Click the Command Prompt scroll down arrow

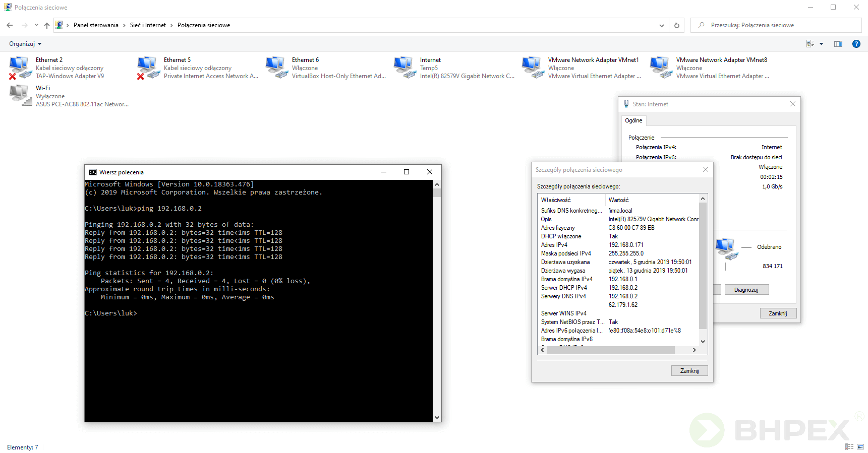coord(437,418)
